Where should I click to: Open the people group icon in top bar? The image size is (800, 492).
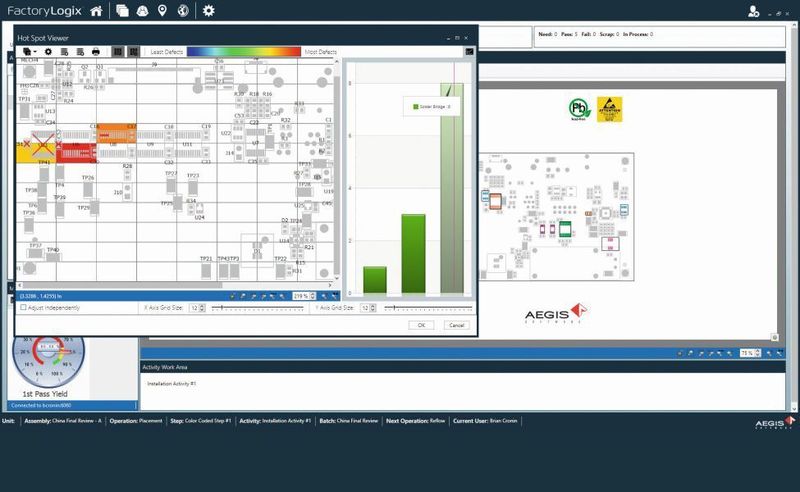click(142, 11)
